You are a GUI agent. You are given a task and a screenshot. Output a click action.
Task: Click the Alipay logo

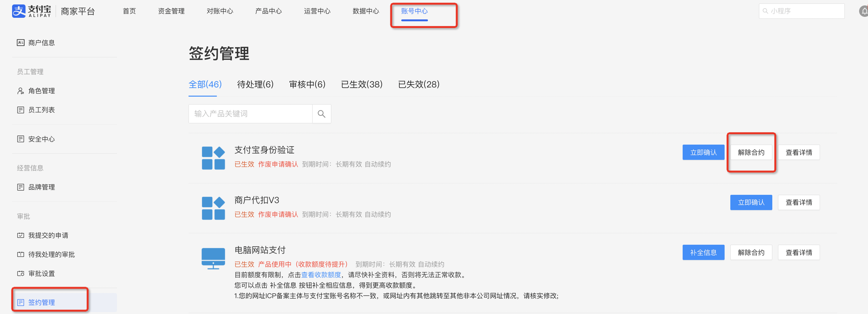pos(31,11)
